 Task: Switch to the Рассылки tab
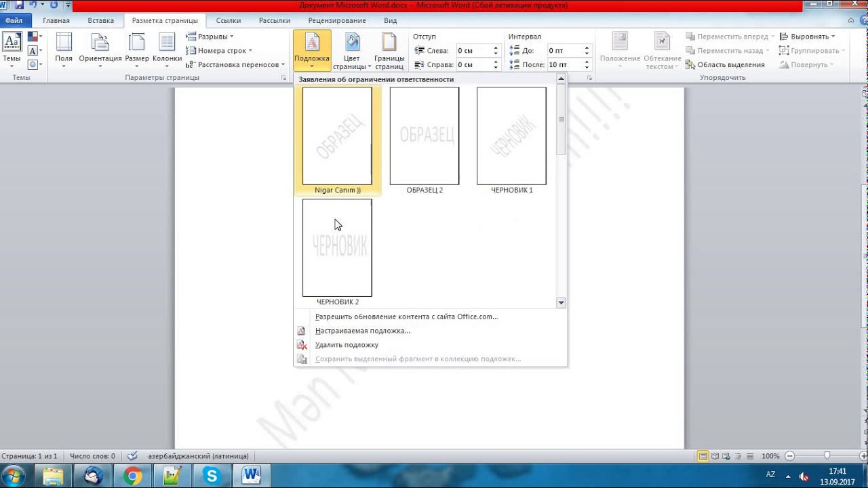(x=275, y=20)
